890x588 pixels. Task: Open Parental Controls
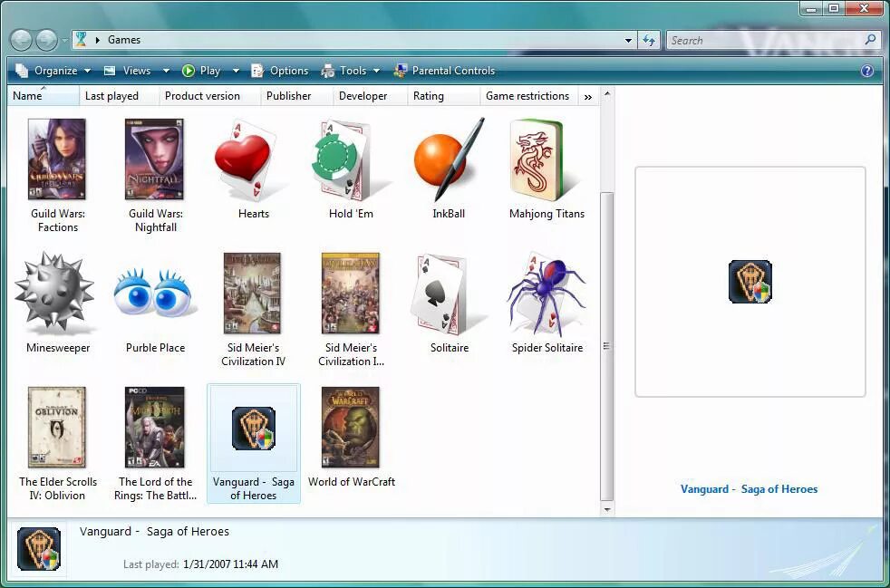point(444,71)
